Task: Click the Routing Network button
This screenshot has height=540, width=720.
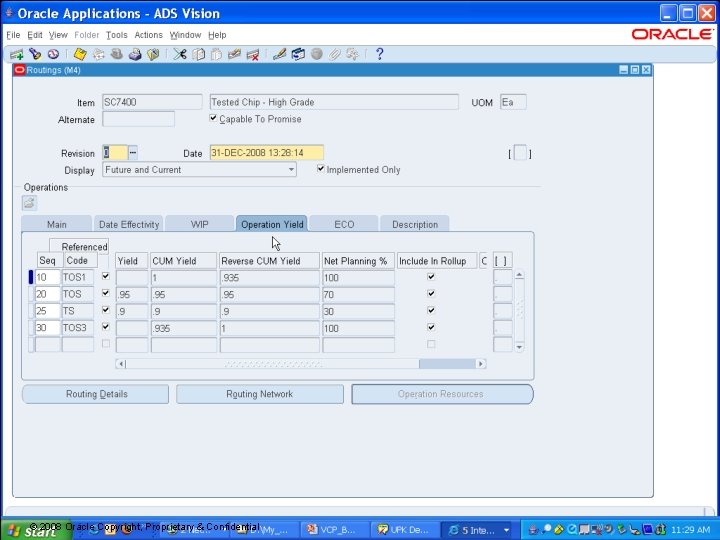Action: 259,394
